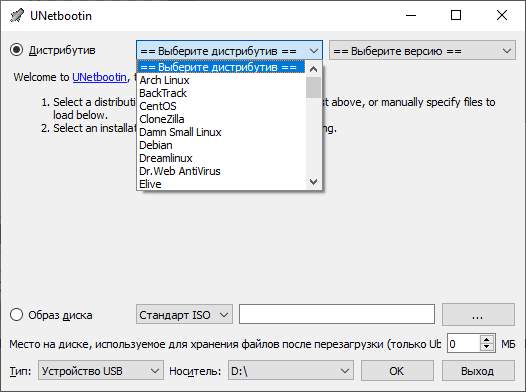
Task: Select the Дистрибутив radio button
Action: (16, 50)
